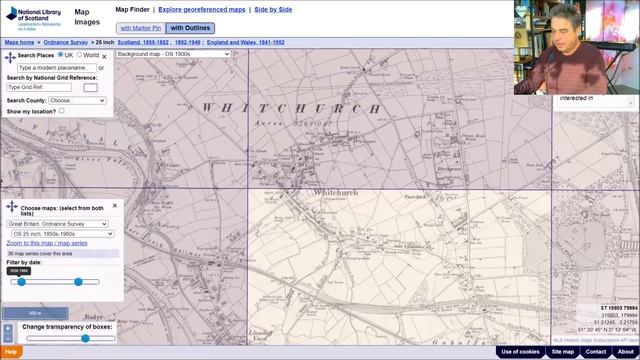Click the modern placename search field

point(57,68)
